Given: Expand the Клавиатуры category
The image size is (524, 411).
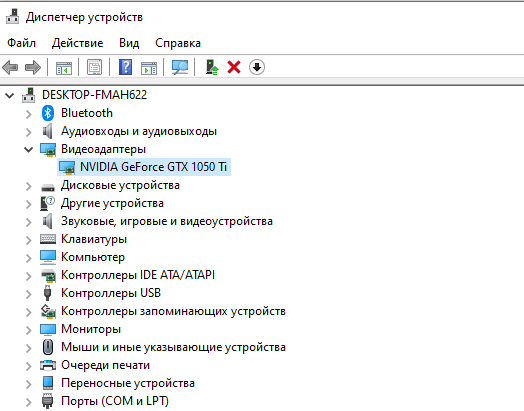Looking at the screenshot, I should 29,240.
